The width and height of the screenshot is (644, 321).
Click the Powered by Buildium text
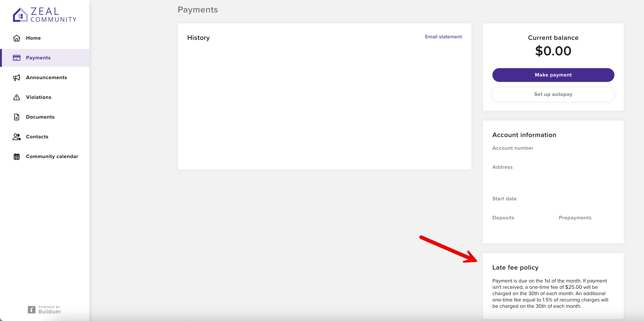pyautogui.click(x=50, y=310)
